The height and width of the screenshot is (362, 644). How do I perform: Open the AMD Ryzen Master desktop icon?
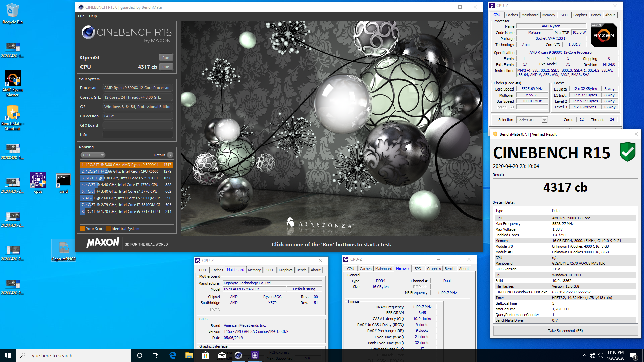click(12, 84)
